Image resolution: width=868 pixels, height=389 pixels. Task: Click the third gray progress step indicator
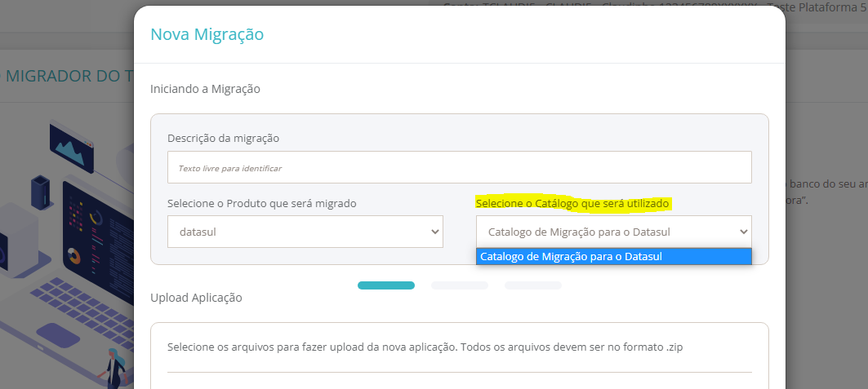click(533, 285)
